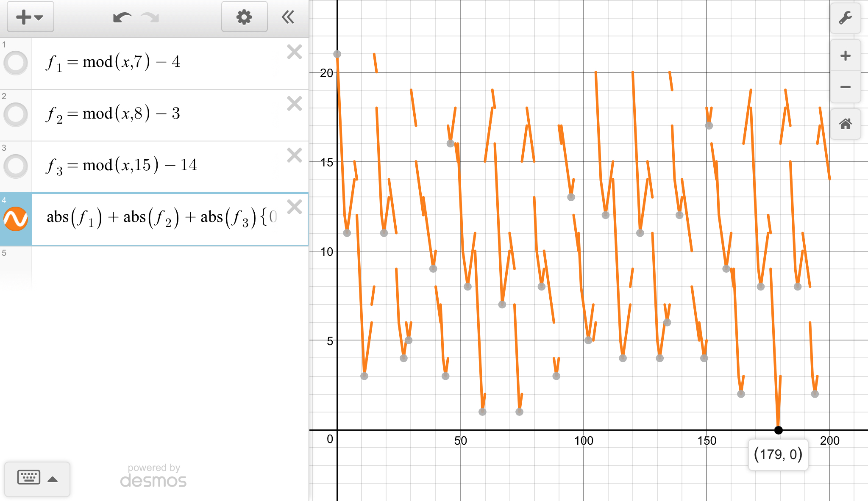Zoom out with the minus button
This screenshot has width=868, height=501.
tap(845, 87)
